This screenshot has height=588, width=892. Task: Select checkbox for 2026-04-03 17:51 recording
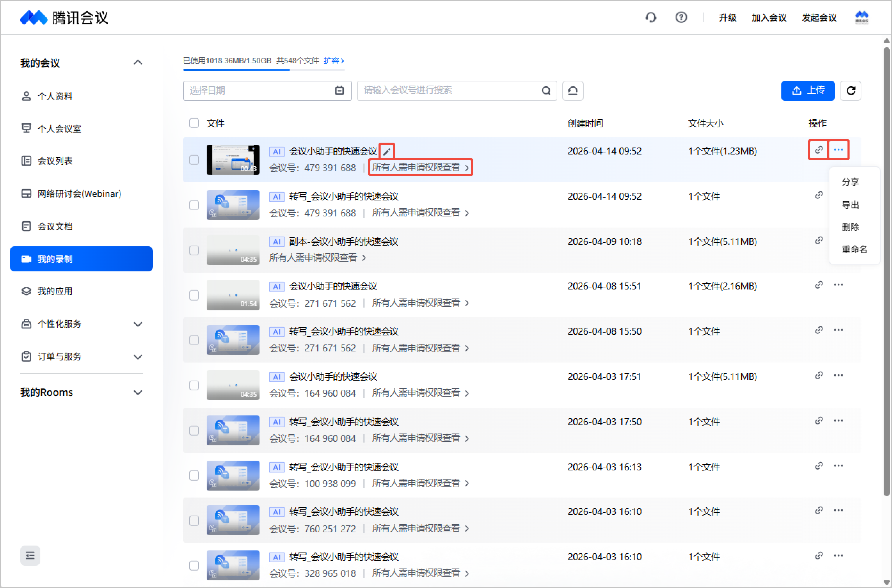tap(194, 385)
